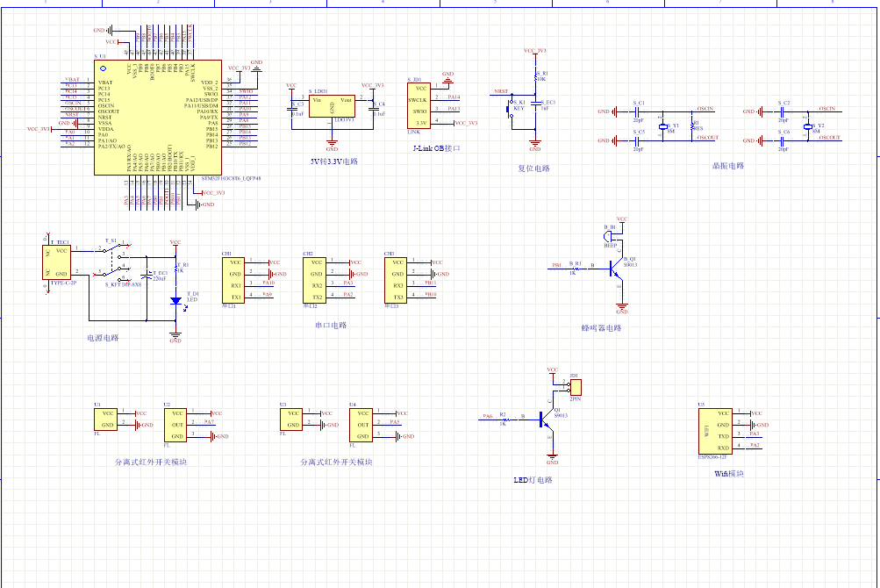Select the LED circuit transistor Q1
Viewport: 880px width, 588px height.
click(x=547, y=420)
